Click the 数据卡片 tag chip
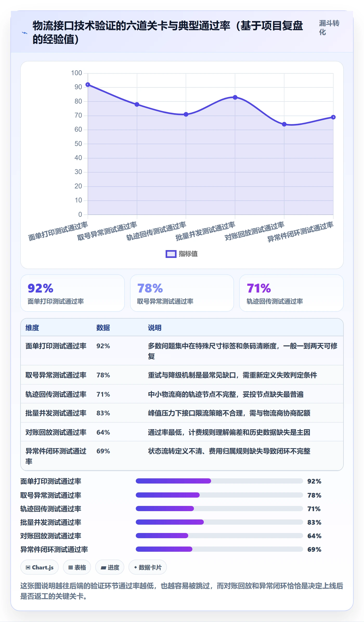The width and height of the screenshot is (364, 622). 147,567
